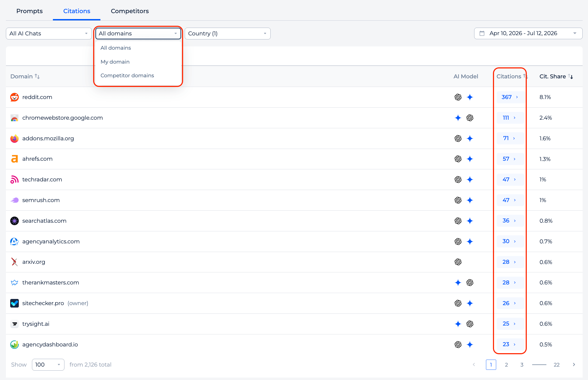The height and width of the screenshot is (380, 588).
Task: Click the ahrefs.com logo icon
Action: click(14, 159)
